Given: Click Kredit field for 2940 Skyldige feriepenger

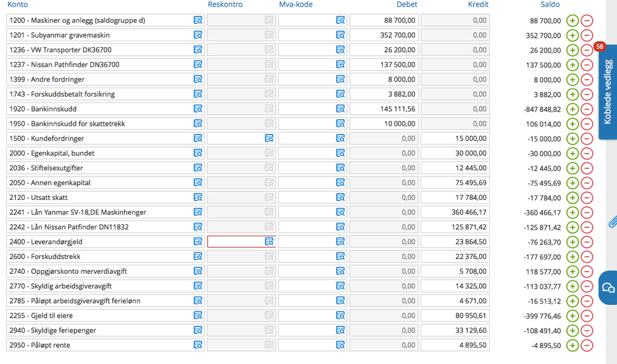Looking at the screenshot, I should point(455,331).
